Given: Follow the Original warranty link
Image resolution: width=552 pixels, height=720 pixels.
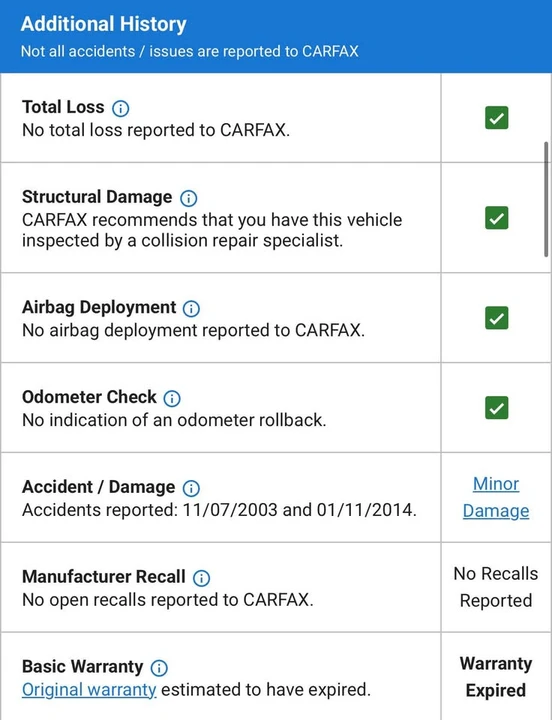Looking at the screenshot, I should 89,690.
